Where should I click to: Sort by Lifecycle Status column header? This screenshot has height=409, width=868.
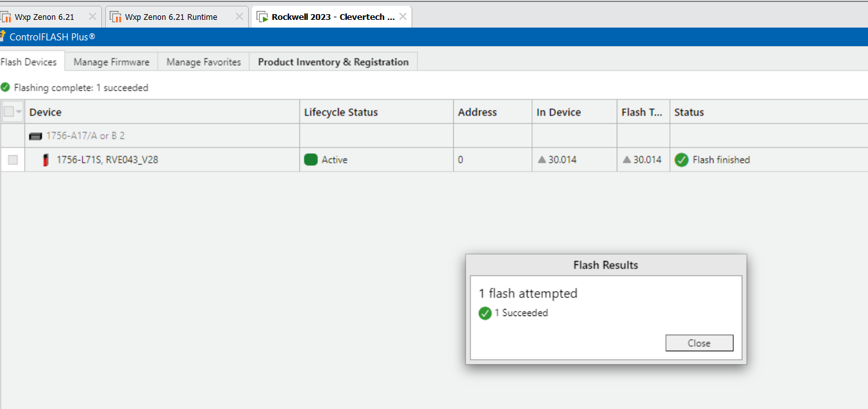(377, 112)
